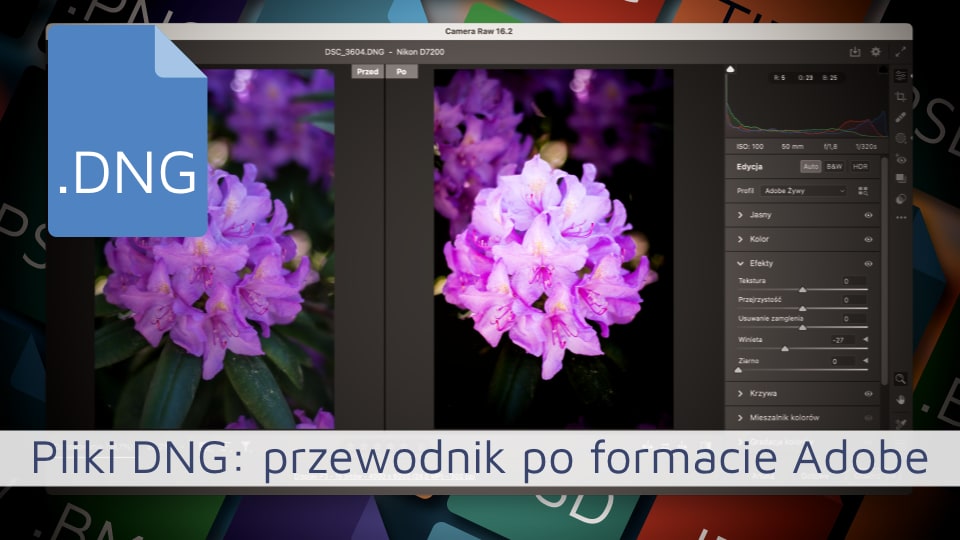Viewport: 960px width, 540px height.
Task: Open the three-dots more options menu
Action: pos(901,217)
